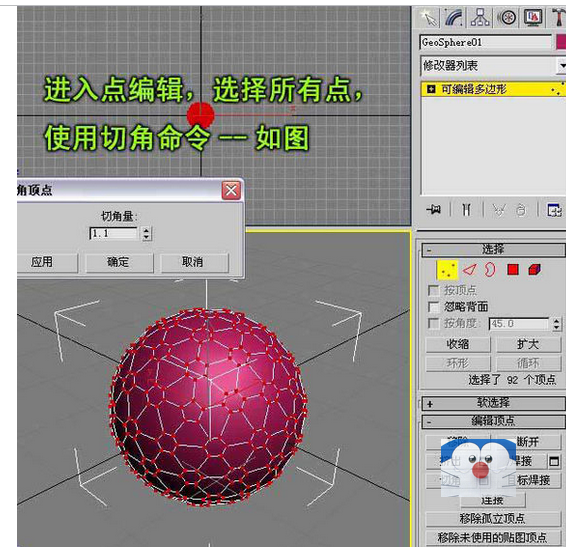This screenshot has width=566, height=547.
Task: Click 取消 in chamfer dialog
Action: [x=194, y=262]
